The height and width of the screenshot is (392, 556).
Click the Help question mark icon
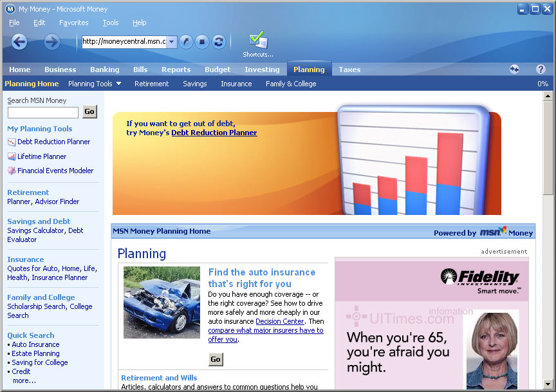tap(541, 69)
